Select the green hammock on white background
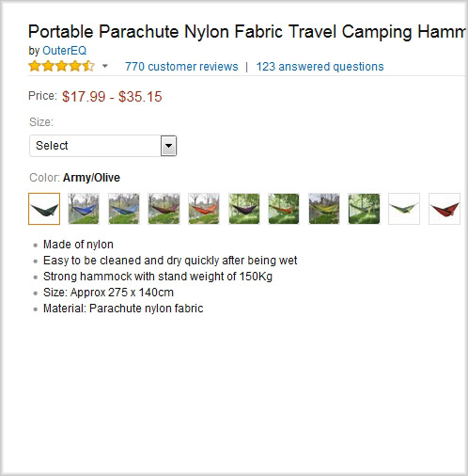This screenshot has height=476, width=468. point(404,209)
